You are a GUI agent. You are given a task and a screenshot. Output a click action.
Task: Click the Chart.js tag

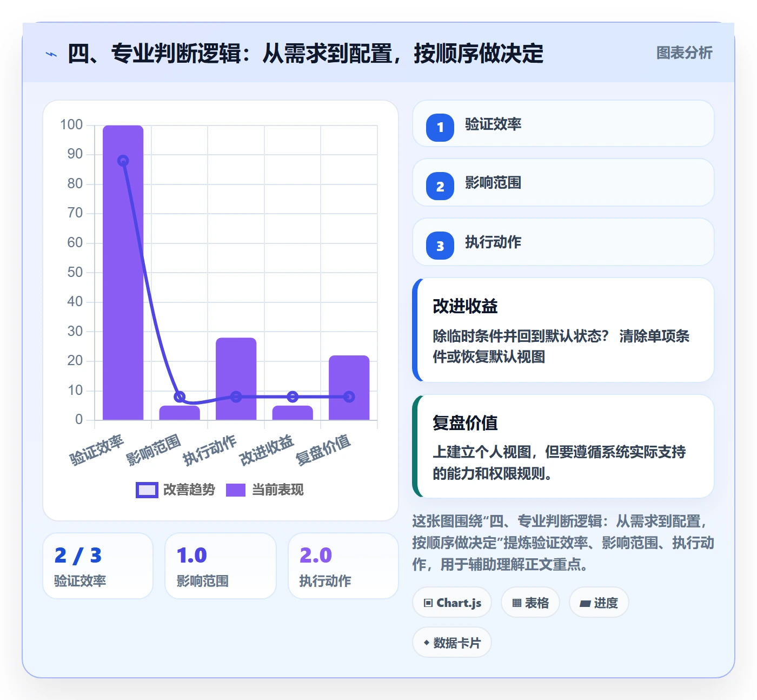[x=452, y=603]
